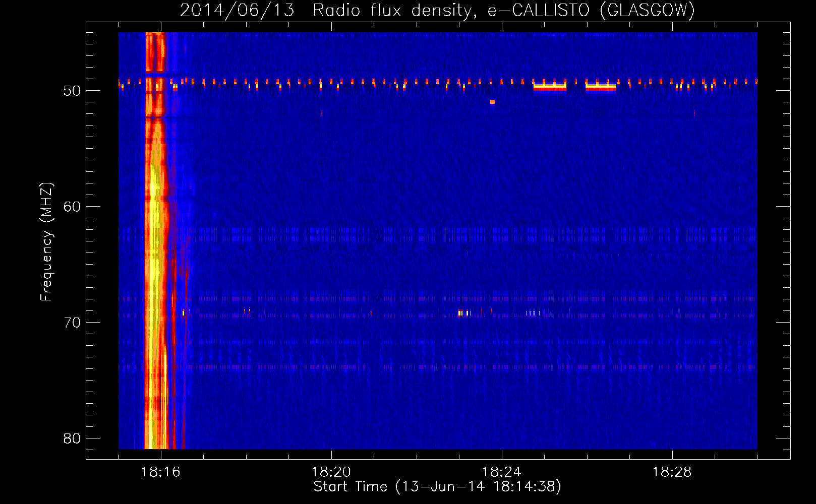Click the 'Frequency (MHZ)' y-axis label
The width and height of the screenshot is (816, 504).
[x=46, y=242]
